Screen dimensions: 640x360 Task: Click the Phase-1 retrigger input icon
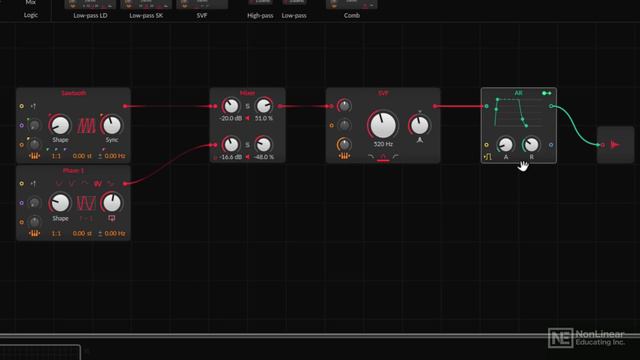coord(33,184)
